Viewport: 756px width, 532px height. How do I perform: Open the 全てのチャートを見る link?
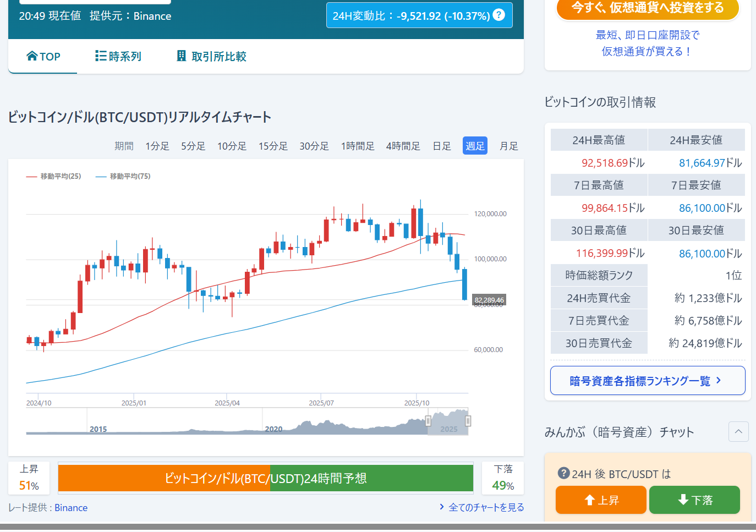486,507
